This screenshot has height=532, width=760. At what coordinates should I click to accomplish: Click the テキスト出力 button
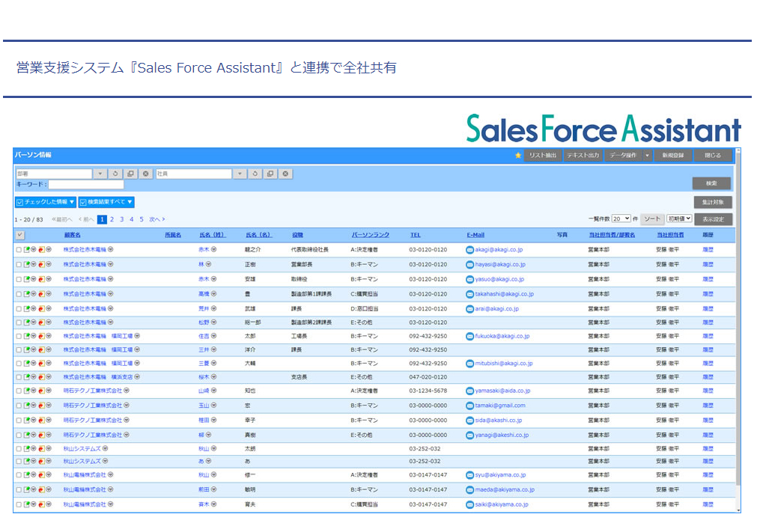(x=583, y=156)
